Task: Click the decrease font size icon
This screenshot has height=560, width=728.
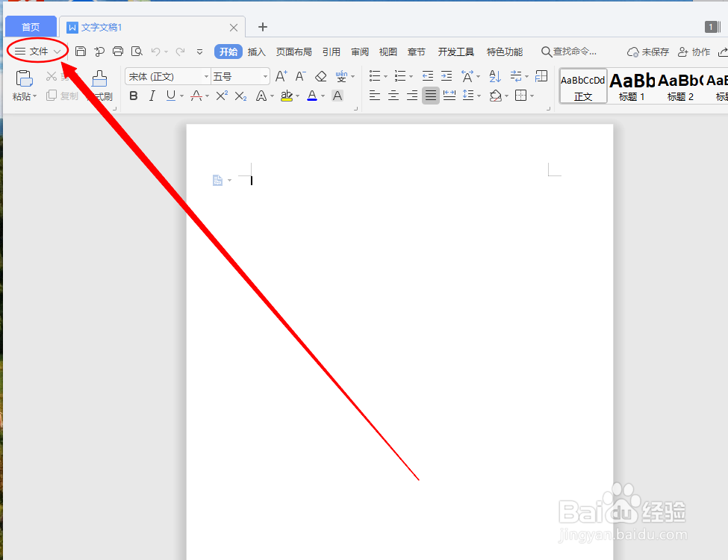Action: pyautogui.click(x=301, y=76)
